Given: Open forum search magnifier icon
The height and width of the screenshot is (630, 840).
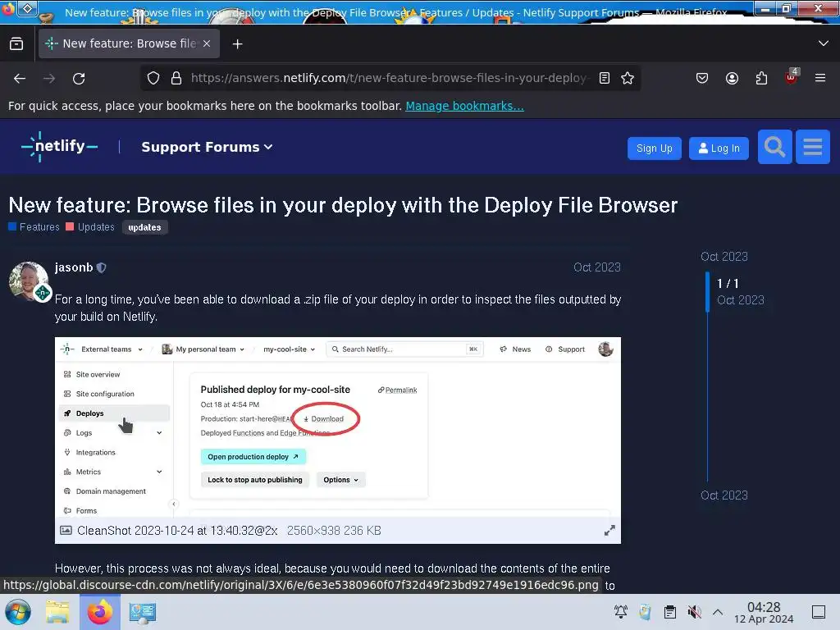Looking at the screenshot, I should click(774, 147).
